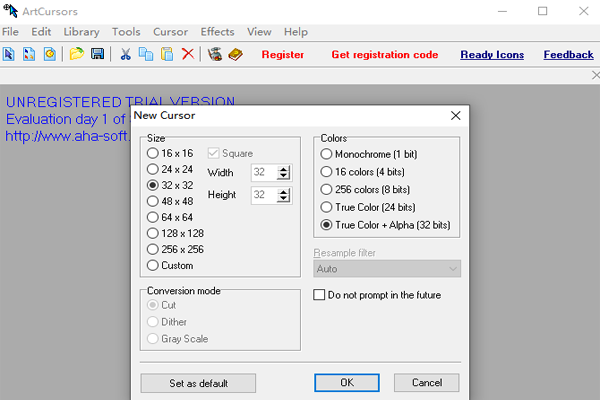Decrease Height using the spinner arrow
600x400 pixels.
[x=284, y=199]
